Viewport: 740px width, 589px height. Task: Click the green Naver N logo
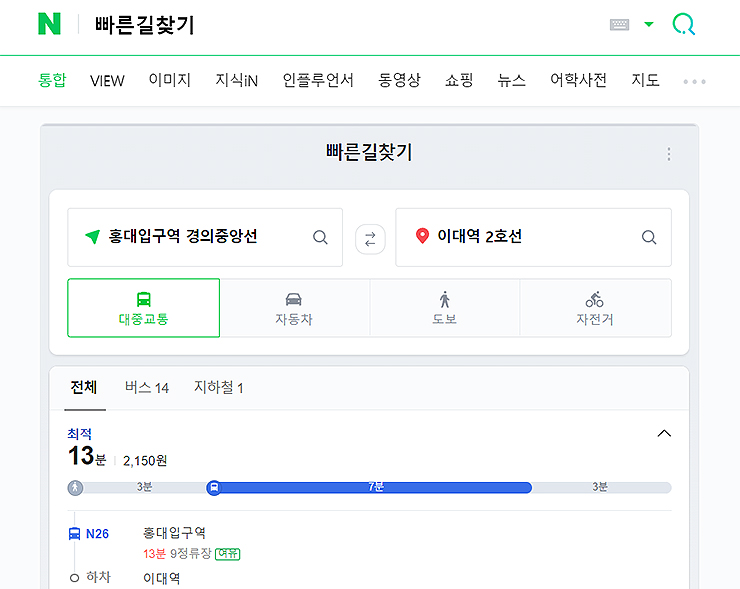click(x=49, y=24)
